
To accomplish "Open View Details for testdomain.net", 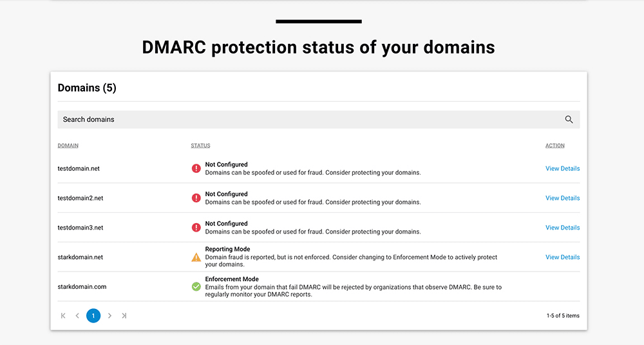I will coord(563,168).
